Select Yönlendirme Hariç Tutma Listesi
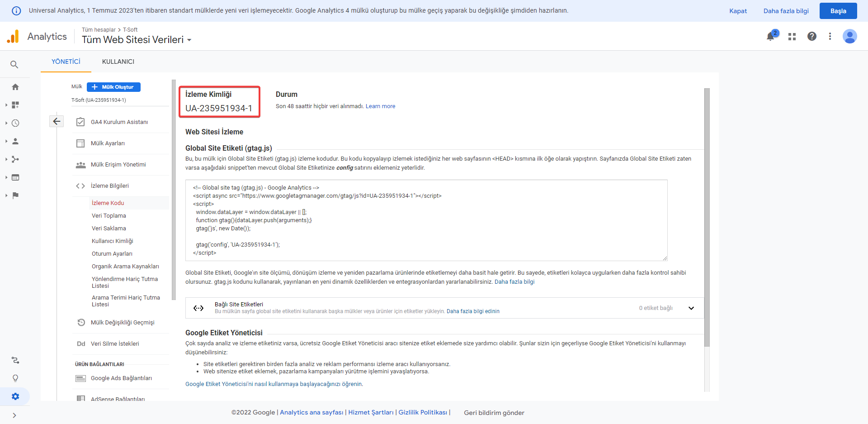This screenshot has height=424, width=868. tap(125, 282)
